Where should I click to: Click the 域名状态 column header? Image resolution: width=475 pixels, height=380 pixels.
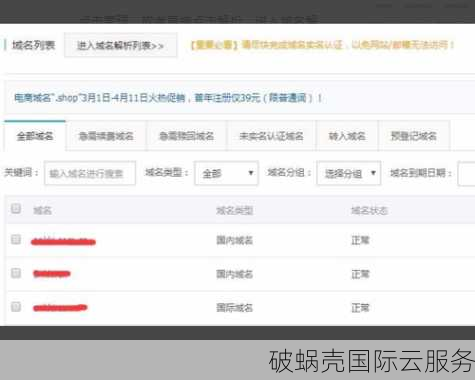pos(369,210)
